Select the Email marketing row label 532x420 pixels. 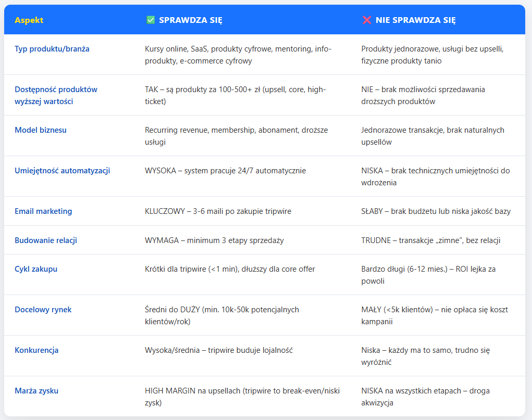(x=43, y=211)
